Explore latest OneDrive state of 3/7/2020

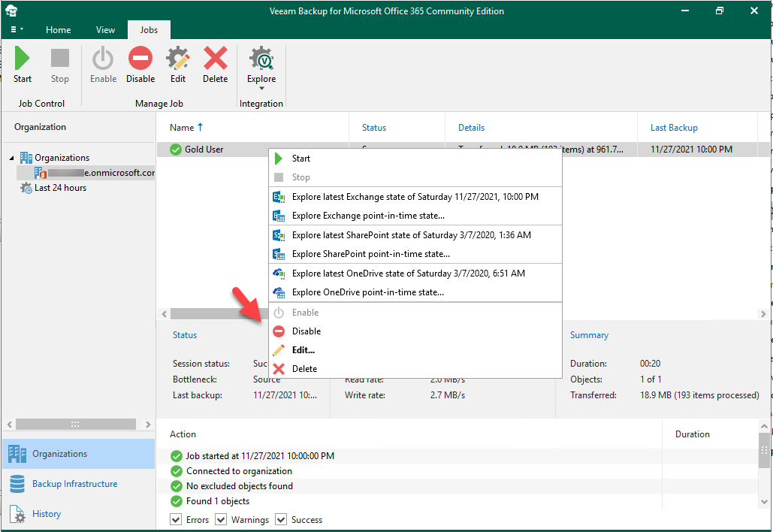(415, 274)
